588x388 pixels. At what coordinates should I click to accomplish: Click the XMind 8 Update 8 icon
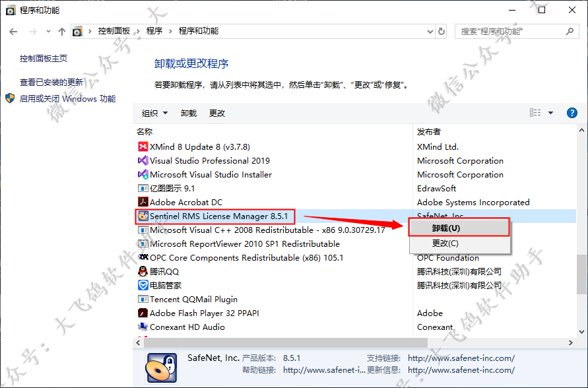pos(143,146)
